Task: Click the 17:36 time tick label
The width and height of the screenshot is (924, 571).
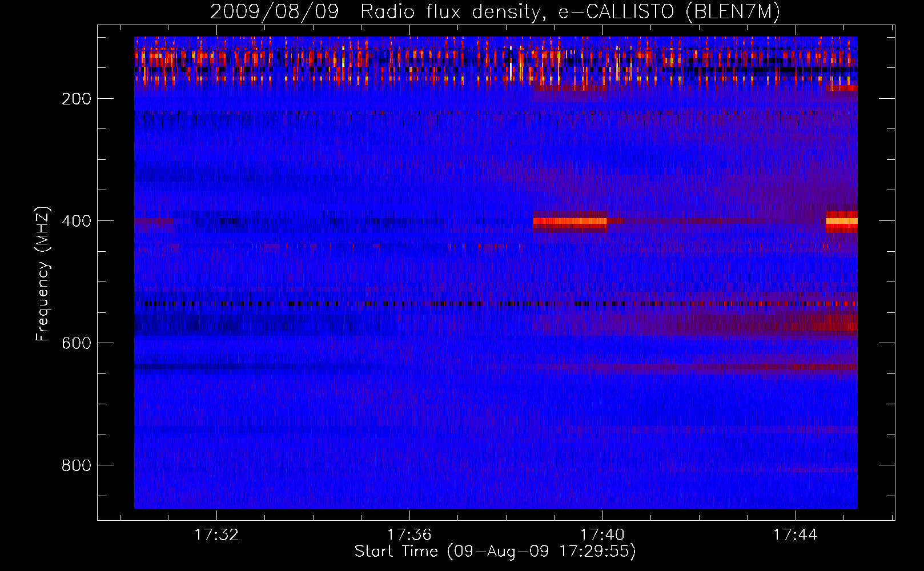Action: [x=409, y=535]
